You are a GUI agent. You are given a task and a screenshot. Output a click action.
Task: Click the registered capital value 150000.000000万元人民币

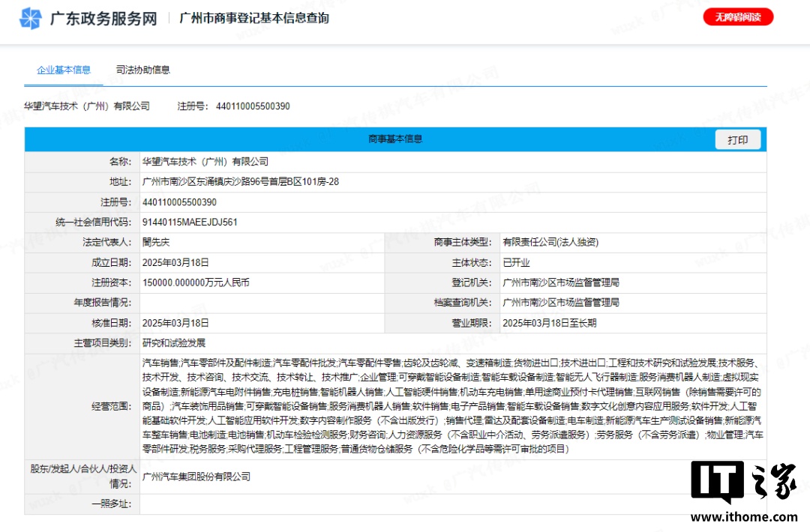[x=196, y=283]
